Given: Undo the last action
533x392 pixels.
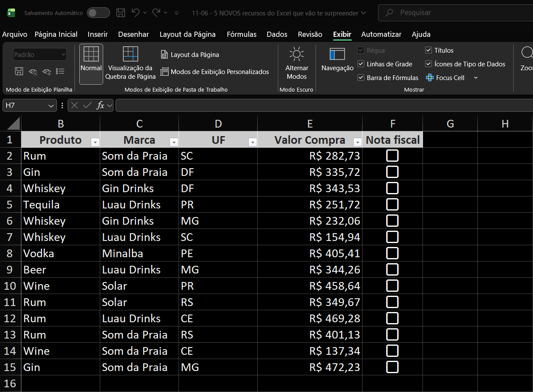Looking at the screenshot, I should point(136,13).
